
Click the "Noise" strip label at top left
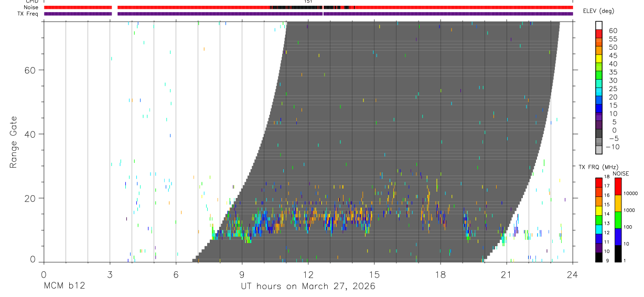[x=31, y=7]
